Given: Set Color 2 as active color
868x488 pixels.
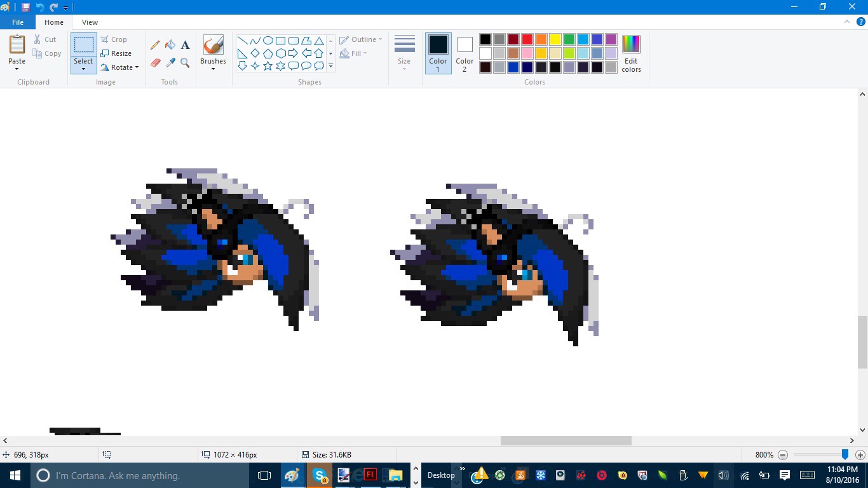Looking at the screenshot, I should tap(465, 53).
